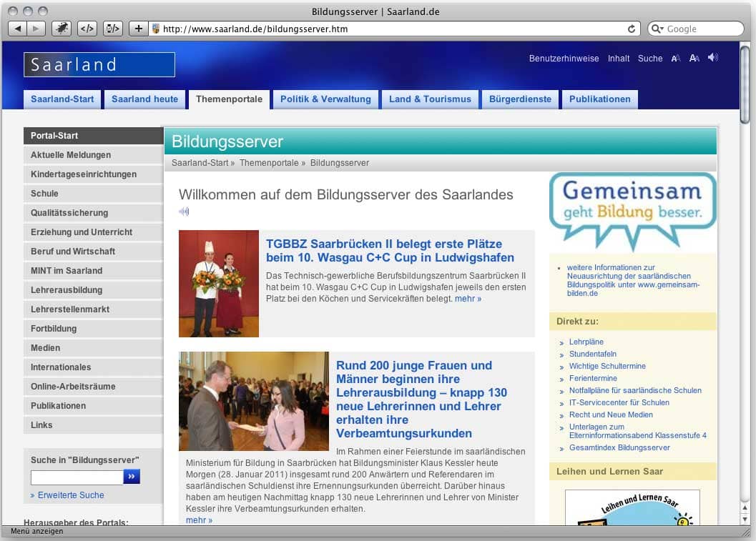Image resolution: width=756 pixels, height=541 pixels.
Task: Click the Ferientermine quick link
Action: 593,378
